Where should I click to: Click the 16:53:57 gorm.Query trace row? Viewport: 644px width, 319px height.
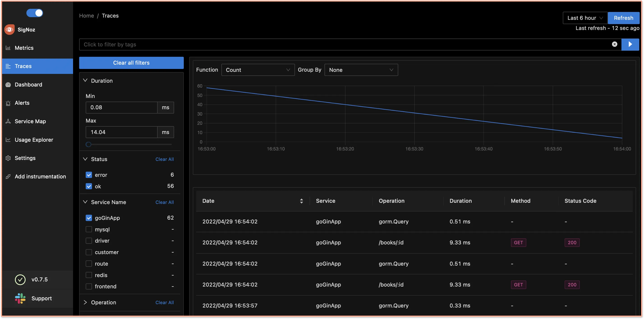coord(414,305)
